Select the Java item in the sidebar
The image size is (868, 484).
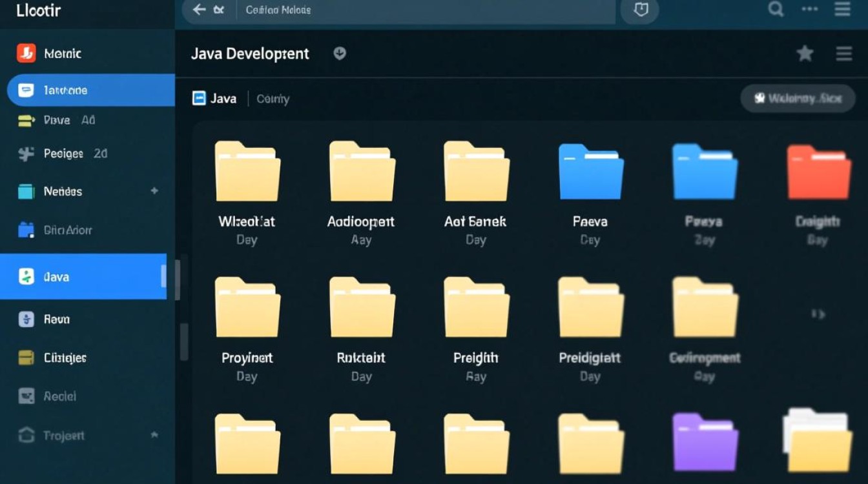click(x=83, y=277)
